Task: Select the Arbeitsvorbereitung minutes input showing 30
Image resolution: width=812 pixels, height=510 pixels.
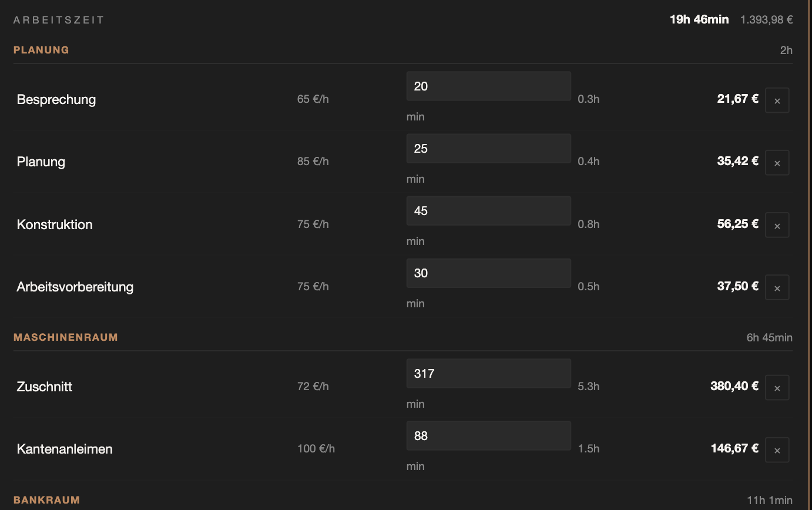Action: (x=488, y=273)
